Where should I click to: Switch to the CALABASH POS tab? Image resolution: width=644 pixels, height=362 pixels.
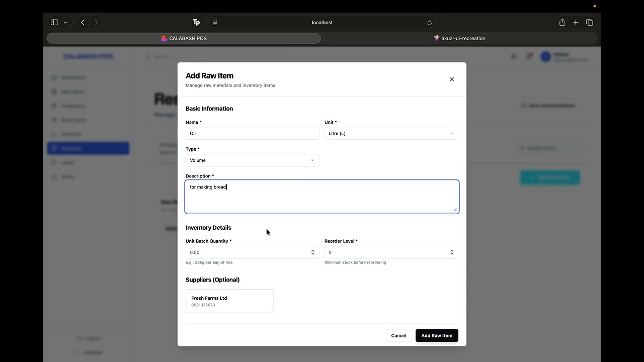point(184,38)
